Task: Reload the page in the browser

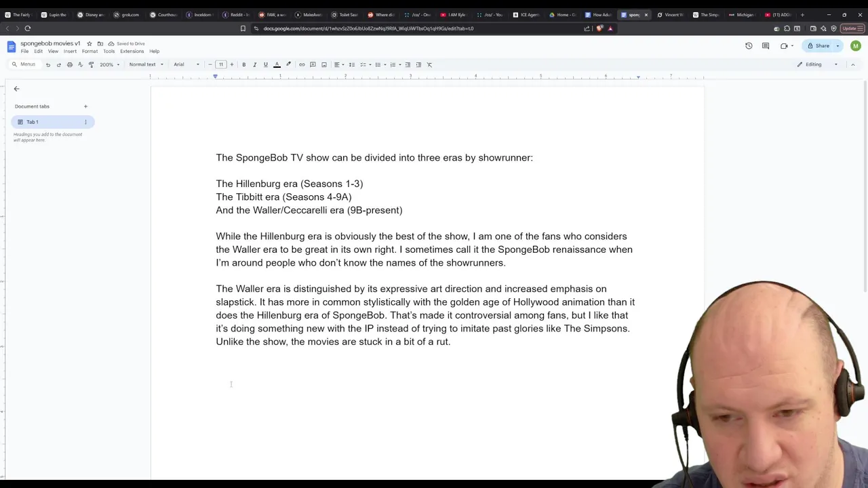Action: pos(28,28)
